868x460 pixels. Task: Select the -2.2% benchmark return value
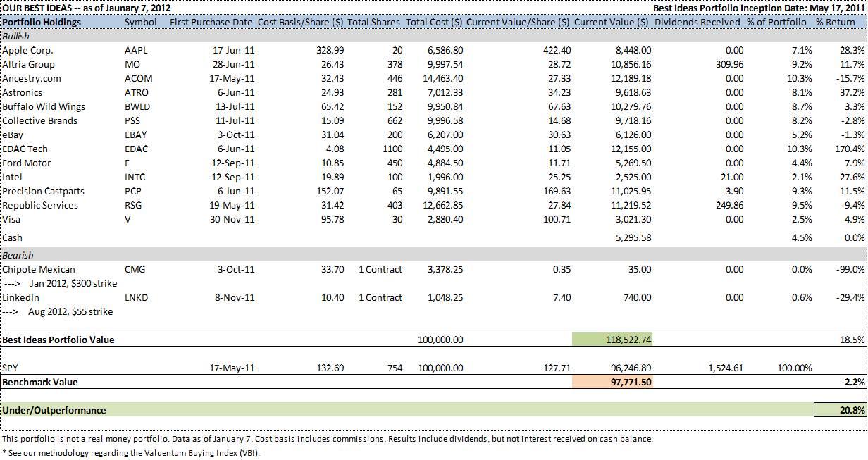click(x=853, y=382)
